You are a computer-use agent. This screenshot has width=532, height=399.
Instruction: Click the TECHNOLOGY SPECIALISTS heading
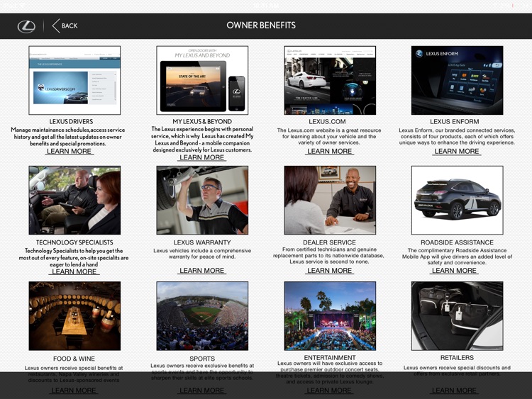(x=74, y=242)
